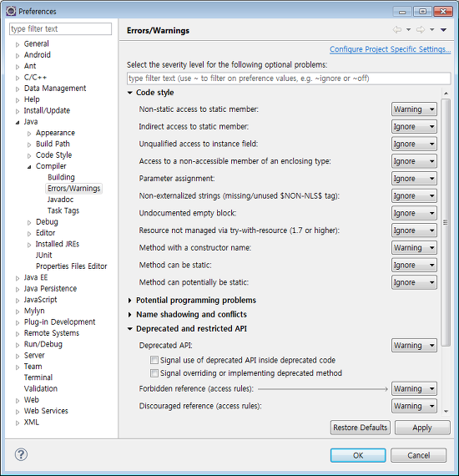Enable Signal overriding or implementing deprecated method
The image size is (459, 476).
(154, 373)
